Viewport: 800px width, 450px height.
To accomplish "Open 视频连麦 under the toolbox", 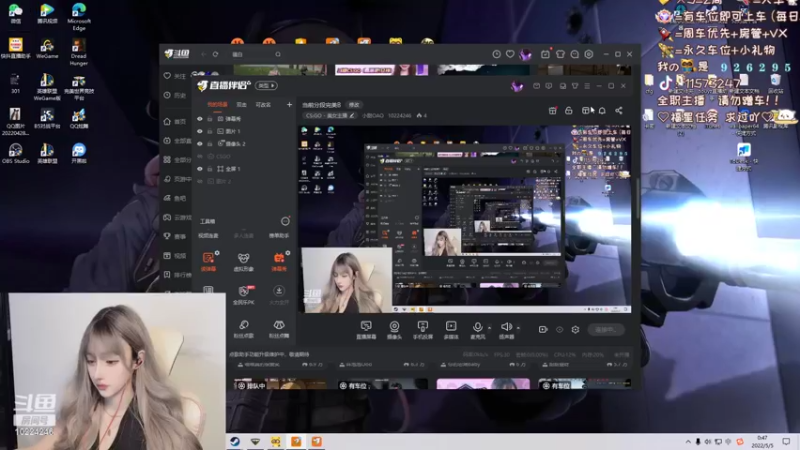I will pyautogui.click(x=208, y=236).
